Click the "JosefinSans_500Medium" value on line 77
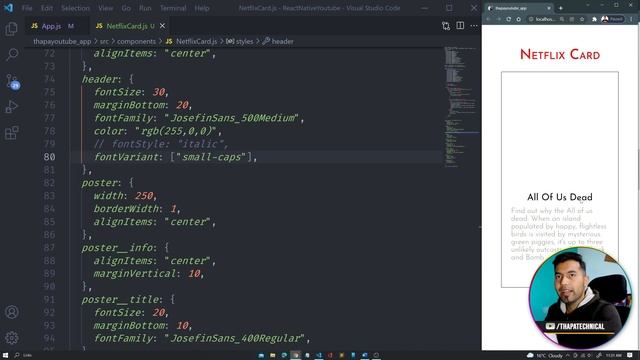The image size is (640, 360). pos(231,118)
